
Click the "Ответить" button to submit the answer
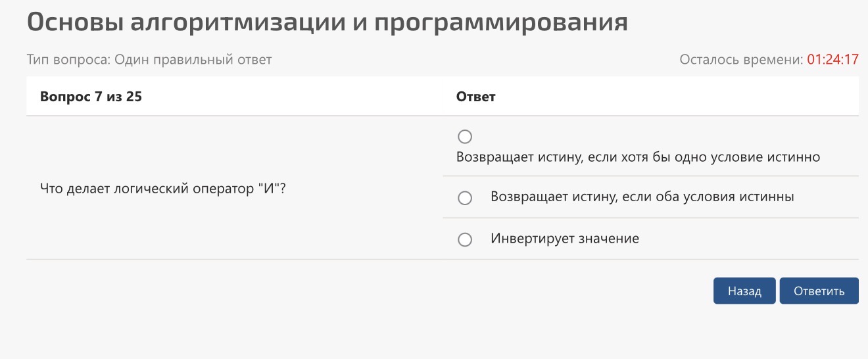(819, 291)
